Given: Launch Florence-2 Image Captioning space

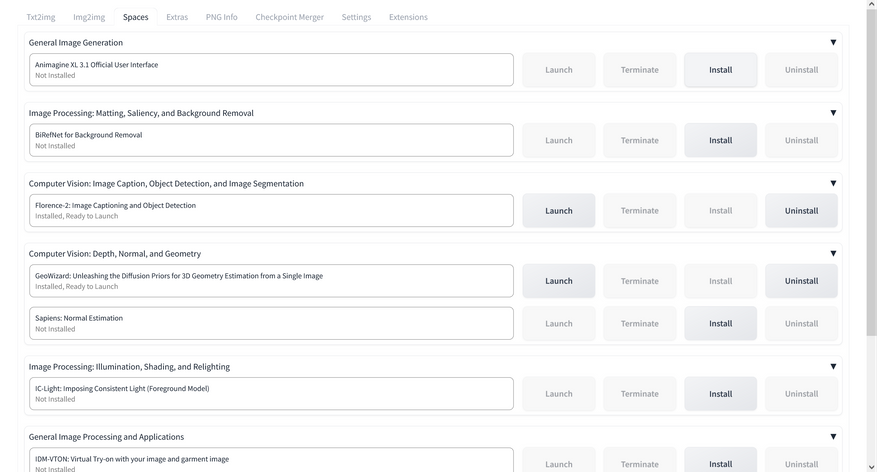Looking at the screenshot, I should [x=558, y=211].
